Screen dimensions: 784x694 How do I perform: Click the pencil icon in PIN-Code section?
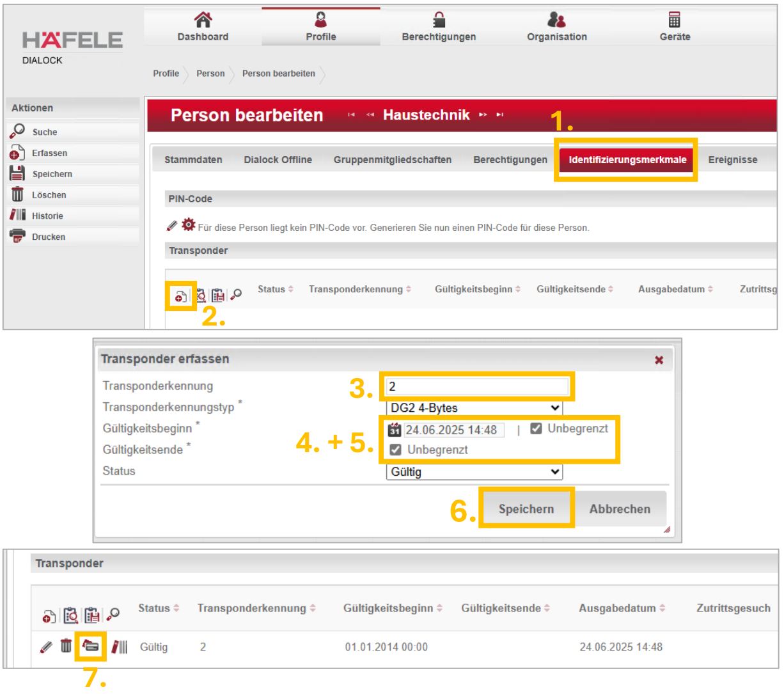[x=171, y=226]
